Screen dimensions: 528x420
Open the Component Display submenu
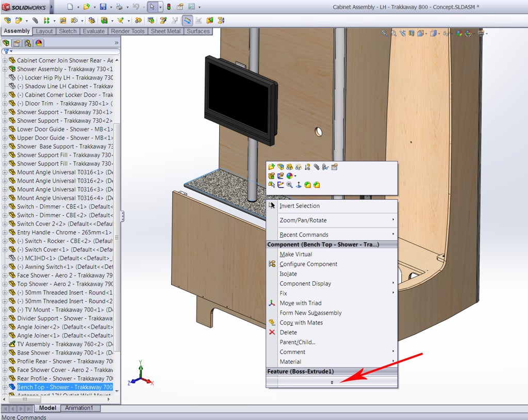pos(305,283)
